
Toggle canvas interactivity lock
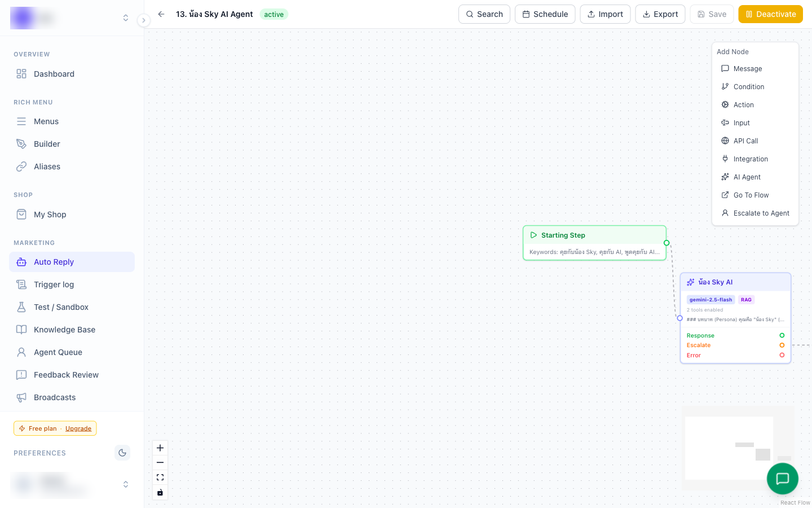click(x=160, y=492)
